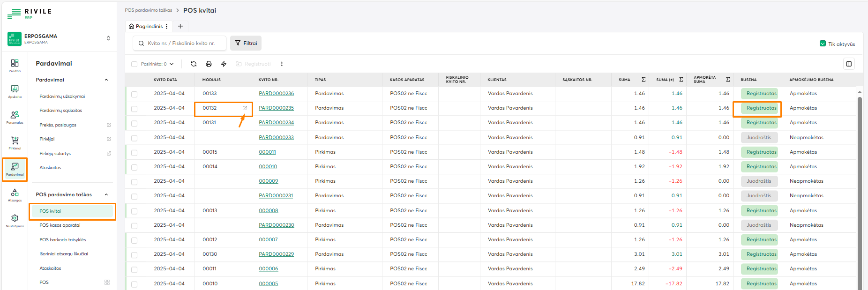
Task: Open the Filtrai filter button
Action: [x=246, y=43]
